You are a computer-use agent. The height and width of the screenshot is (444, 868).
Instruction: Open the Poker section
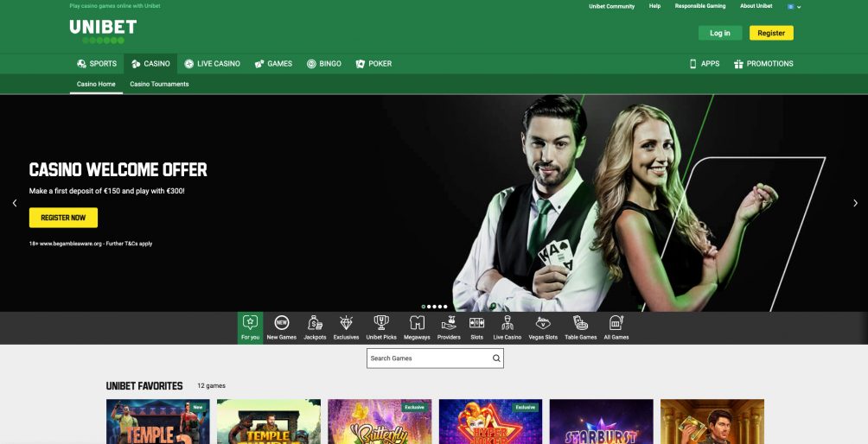coord(373,64)
